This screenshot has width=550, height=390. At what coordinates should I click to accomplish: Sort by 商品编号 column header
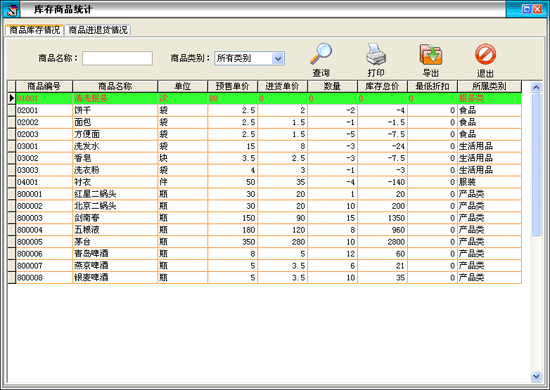tap(44, 86)
